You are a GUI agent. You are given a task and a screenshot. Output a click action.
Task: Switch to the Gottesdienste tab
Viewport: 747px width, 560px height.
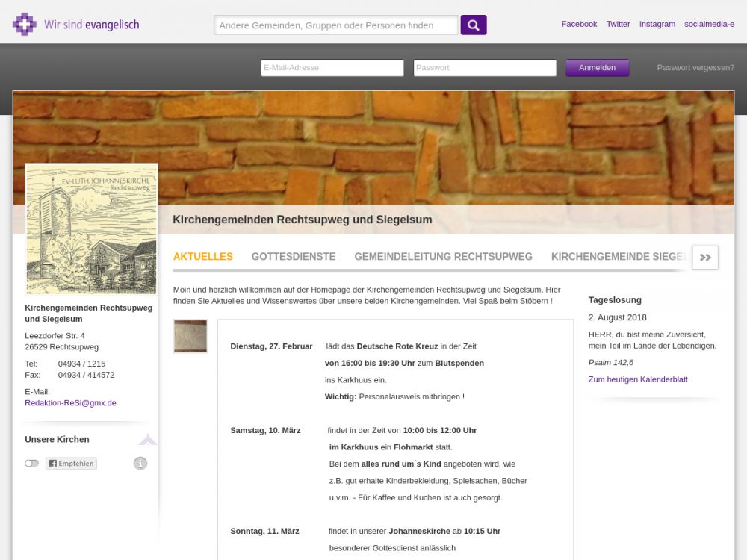[294, 256]
